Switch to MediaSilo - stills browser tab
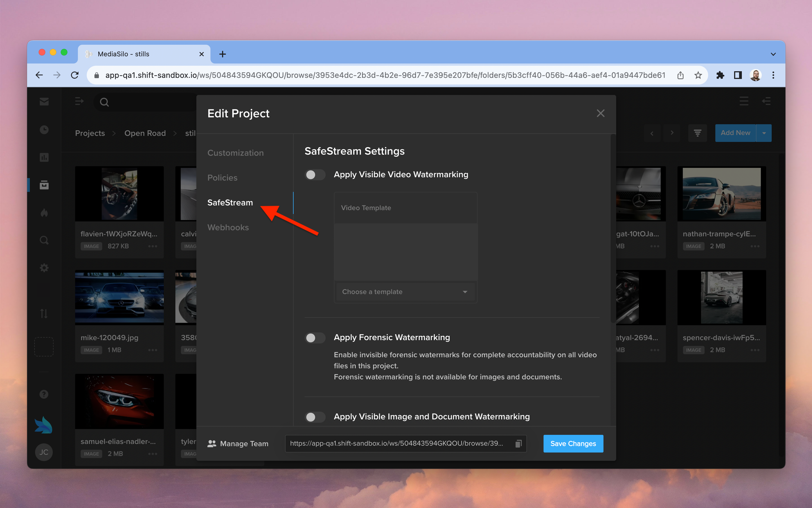 (144, 54)
